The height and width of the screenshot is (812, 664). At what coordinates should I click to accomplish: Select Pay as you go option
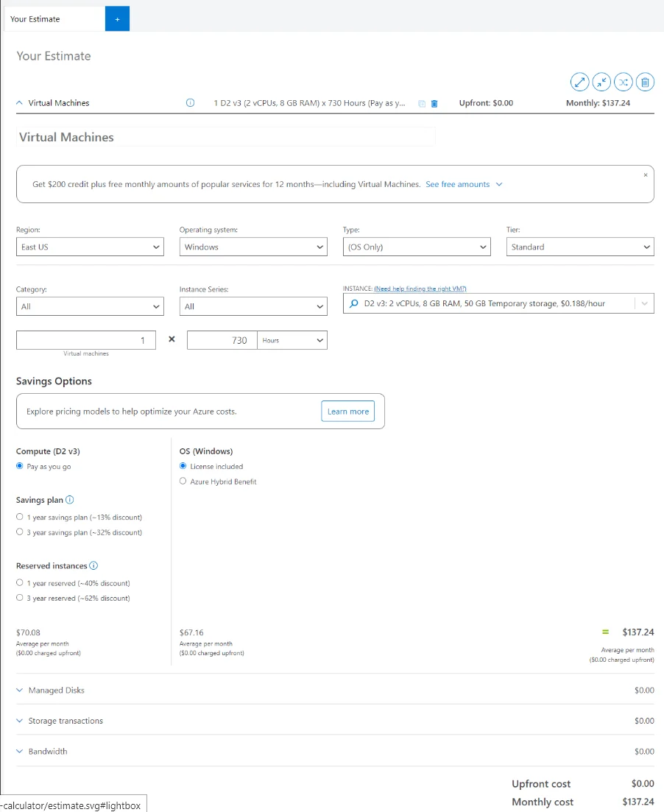pos(20,466)
